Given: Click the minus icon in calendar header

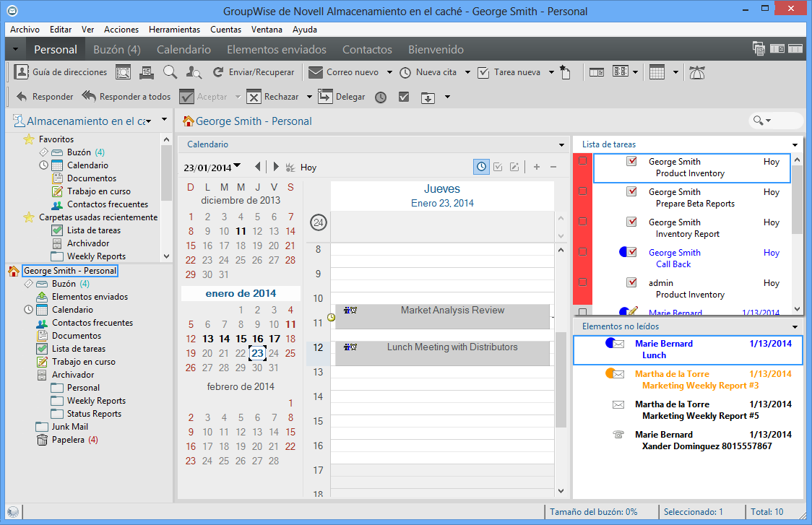Looking at the screenshot, I should pyautogui.click(x=553, y=167).
